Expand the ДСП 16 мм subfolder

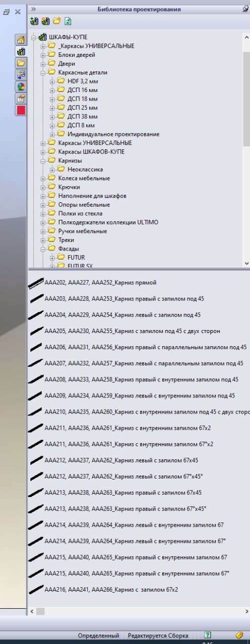[x=52, y=90]
